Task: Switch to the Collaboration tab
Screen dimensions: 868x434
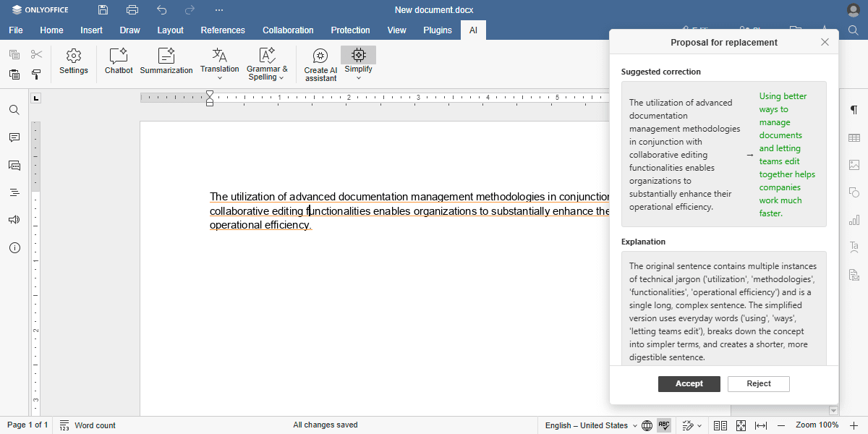Action: [288, 30]
